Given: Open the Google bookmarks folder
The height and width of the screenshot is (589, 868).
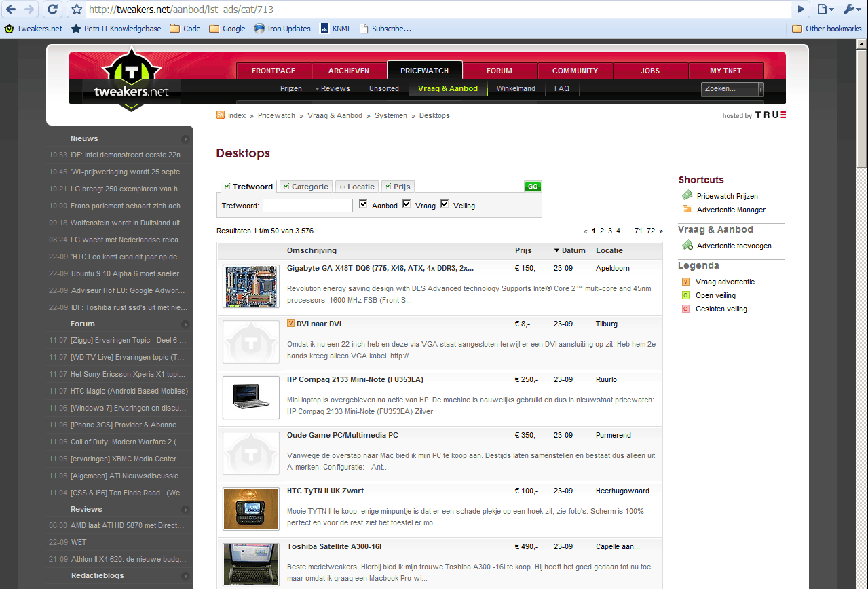Looking at the screenshot, I should click(227, 28).
